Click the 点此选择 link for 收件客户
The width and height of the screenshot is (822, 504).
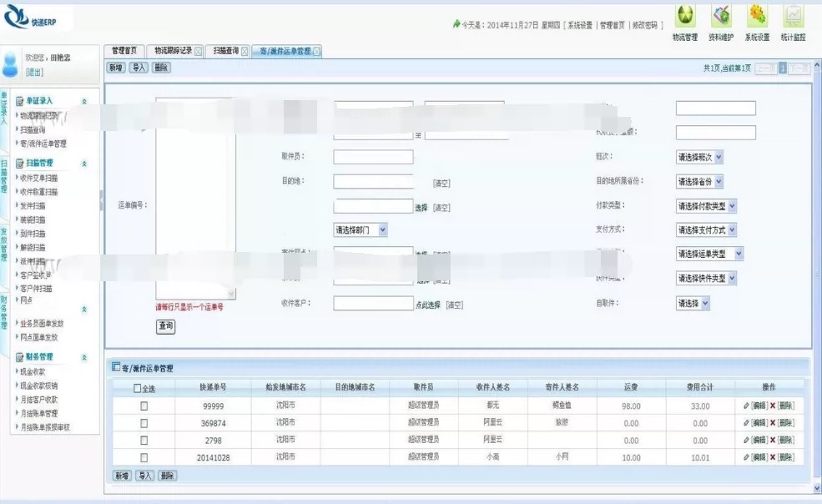tap(428, 305)
